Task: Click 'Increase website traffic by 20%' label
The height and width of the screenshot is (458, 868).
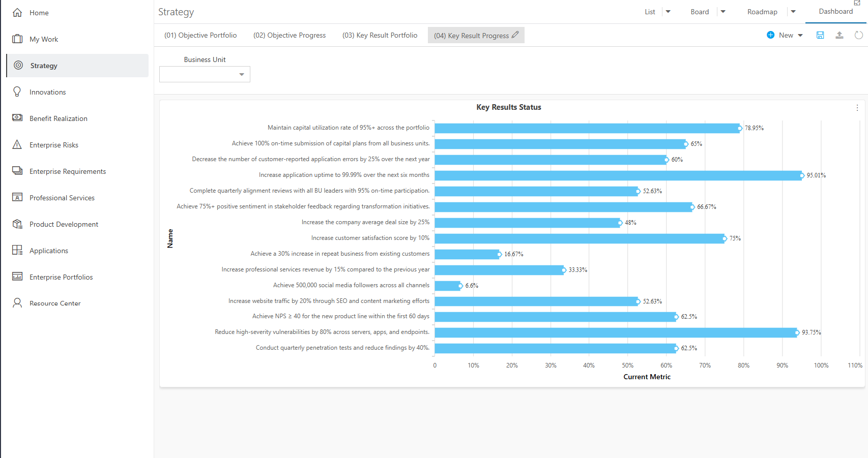Action: point(329,301)
